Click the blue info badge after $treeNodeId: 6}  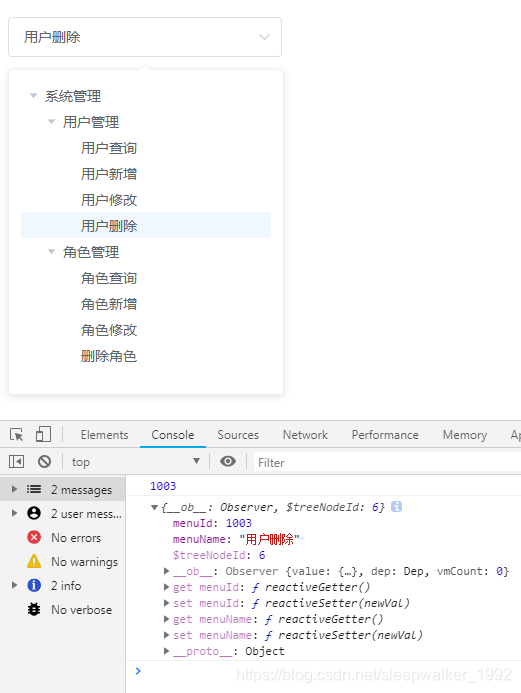click(x=396, y=507)
